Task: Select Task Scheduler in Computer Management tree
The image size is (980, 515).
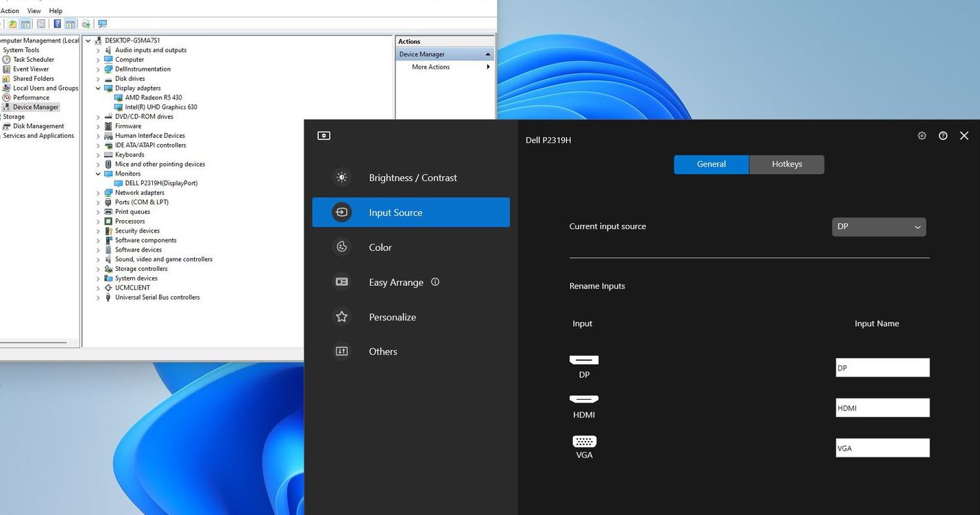Action: (x=33, y=60)
